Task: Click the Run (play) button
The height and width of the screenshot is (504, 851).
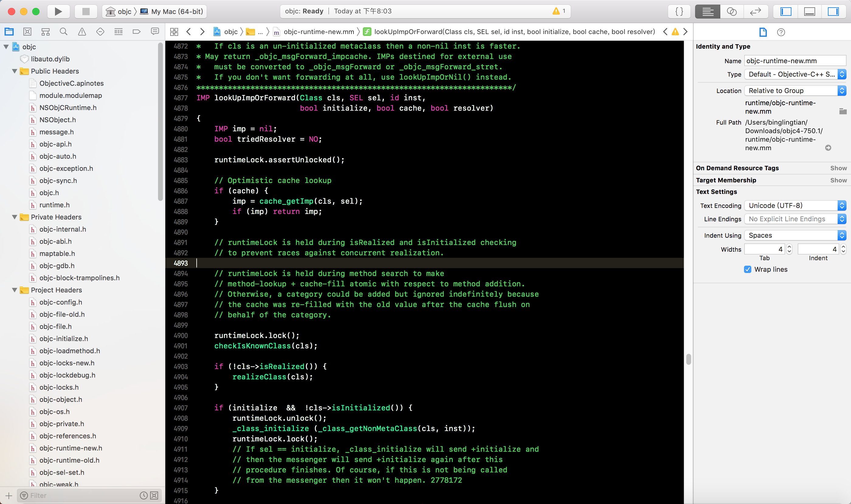Action: tap(58, 12)
